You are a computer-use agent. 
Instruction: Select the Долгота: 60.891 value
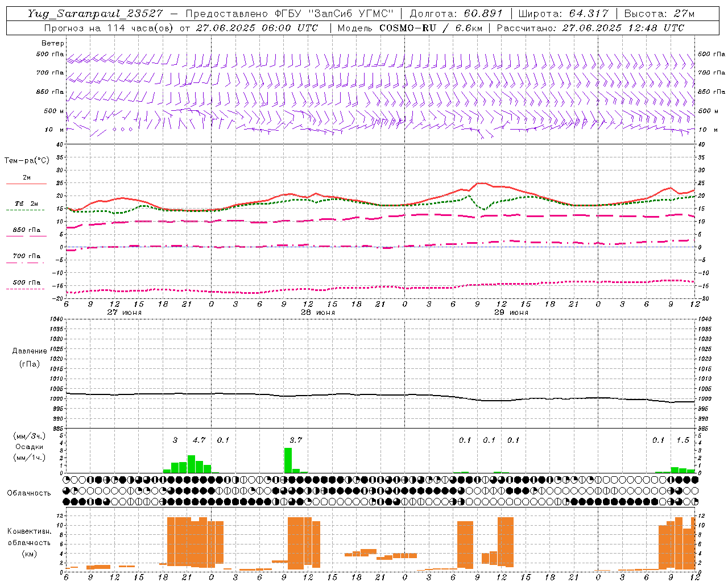pos(456,14)
